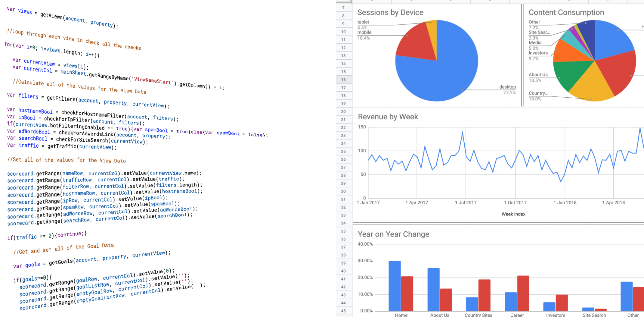Select the red Investors bar

tap(562, 303)
